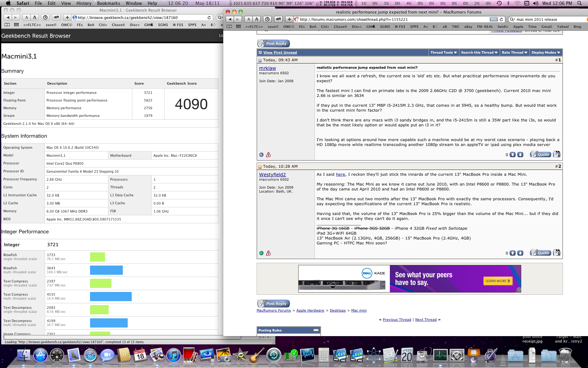The height and width of the screenshot is (368, 588).
Task: Open View First Unread link
Action: click(x=280, y=53)
